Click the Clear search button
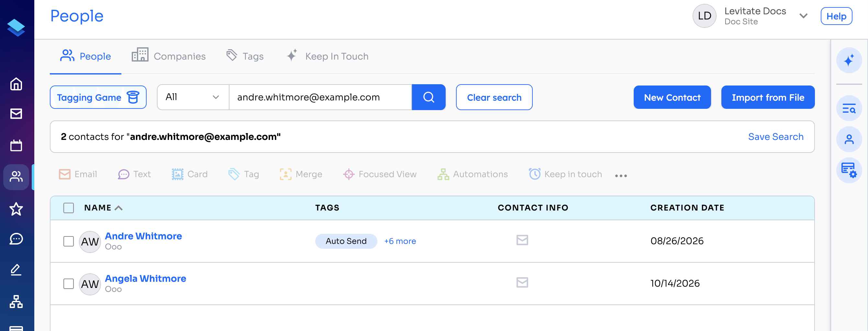The height and width of the screenshot is (331, 868). coord(494,97)
